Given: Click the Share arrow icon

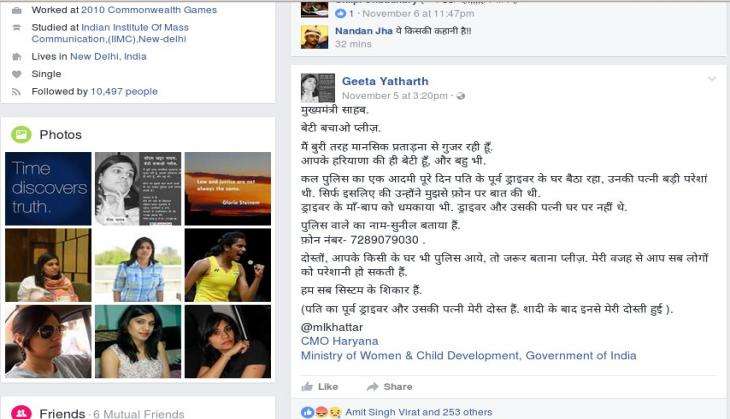Looking at the screenshot, I should pyautogui.click(x=372, y=386).
